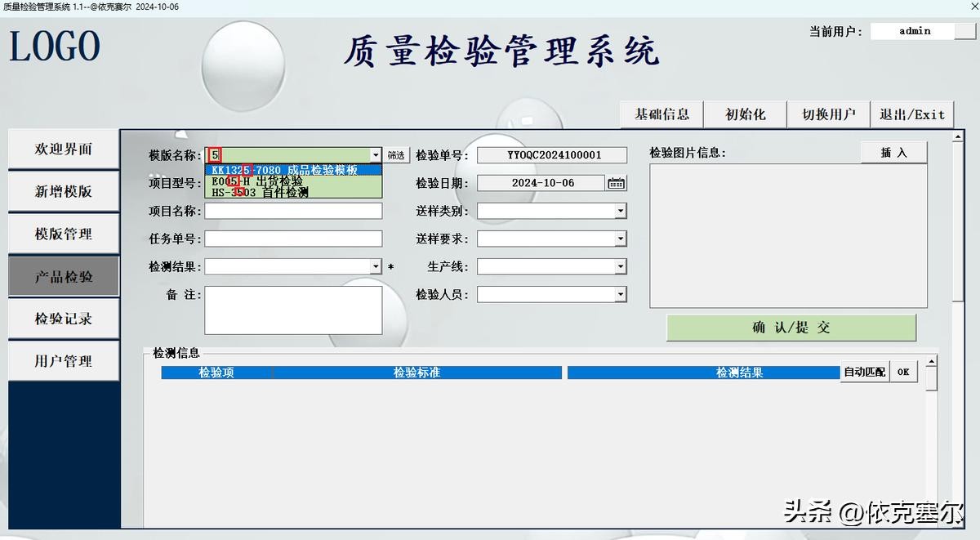Screen dimensions: 980x540
Task: Click the 备注 notes text area
Action: point(293,310)
